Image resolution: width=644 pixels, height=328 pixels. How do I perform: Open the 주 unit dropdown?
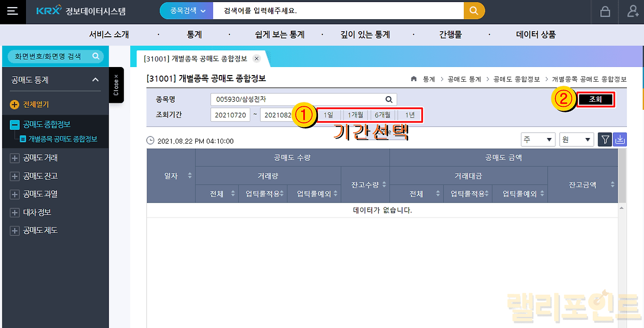538,140
